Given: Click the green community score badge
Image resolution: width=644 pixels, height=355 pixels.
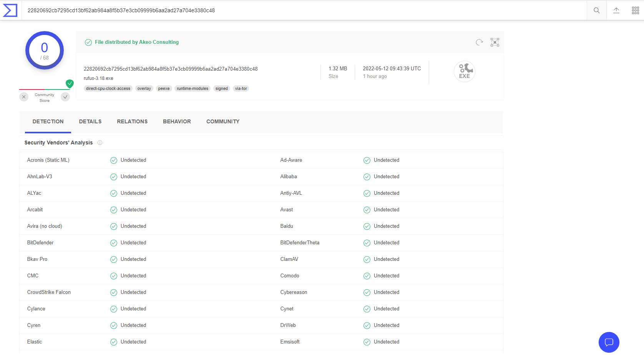Looking at the screenshot, I should [x=70, y=83].
